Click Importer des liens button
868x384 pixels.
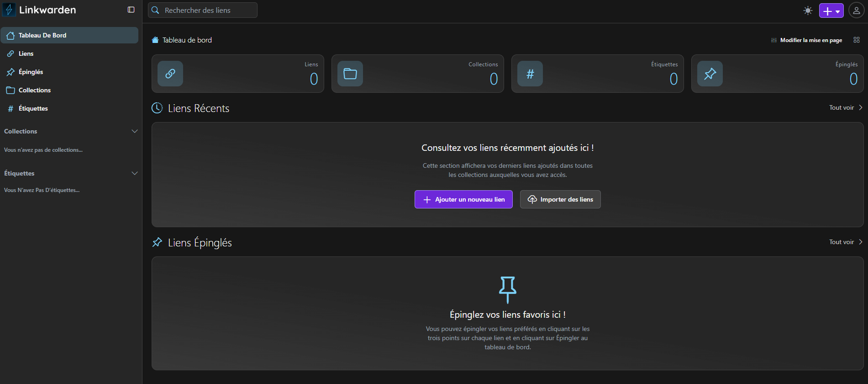[560, 199]
